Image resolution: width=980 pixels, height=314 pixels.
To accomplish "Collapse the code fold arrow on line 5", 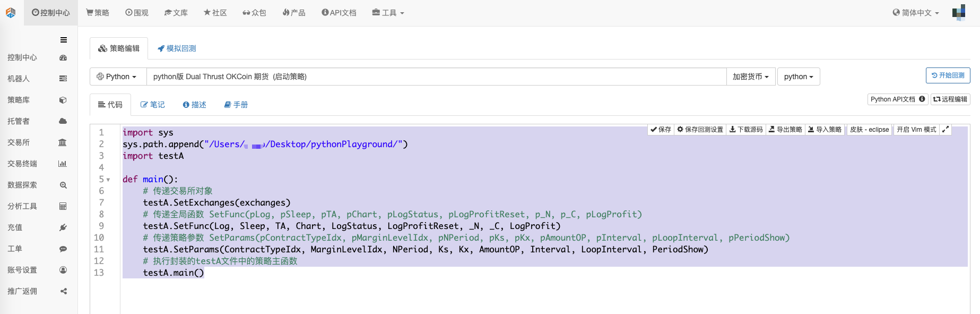I will (108, 180).
